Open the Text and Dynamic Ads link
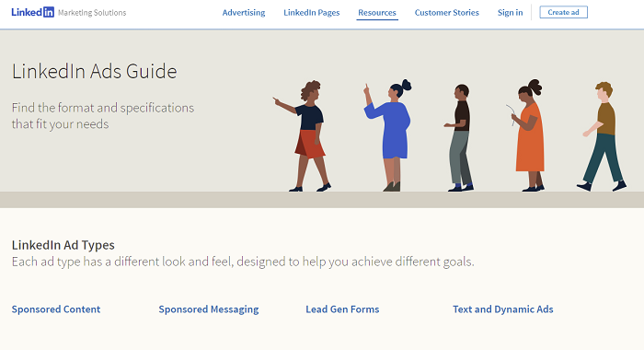The width and height of the screenshot is (644, 350). point(502,309)
